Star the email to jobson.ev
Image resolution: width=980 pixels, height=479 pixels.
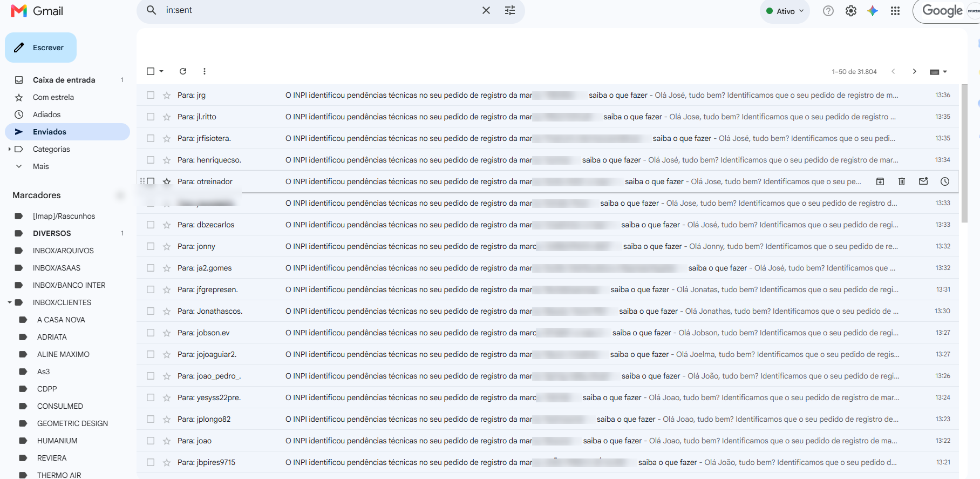(x=167, y=333)
